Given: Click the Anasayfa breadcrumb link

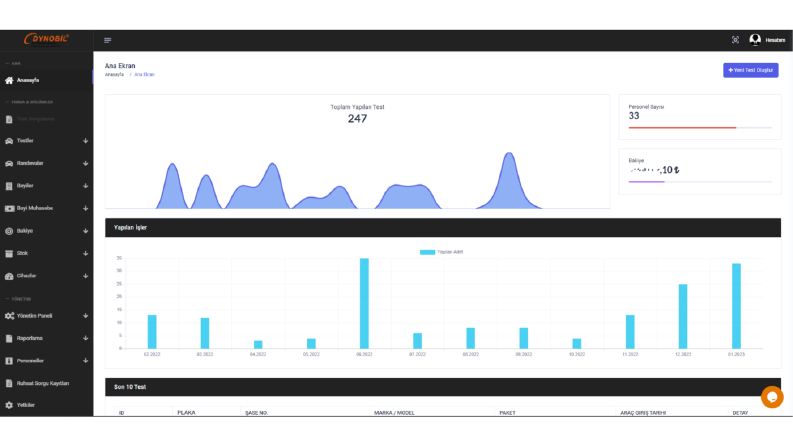Looking at the screenshot, I should [114, 74].
